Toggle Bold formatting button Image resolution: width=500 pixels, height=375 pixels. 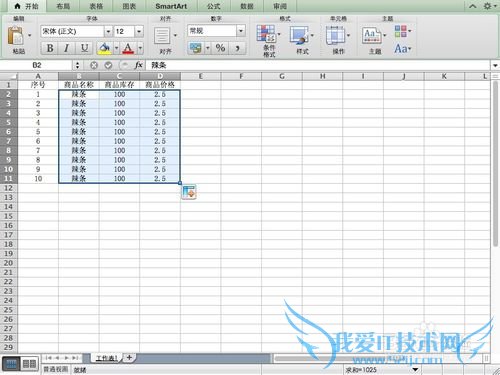pos(50,48)
